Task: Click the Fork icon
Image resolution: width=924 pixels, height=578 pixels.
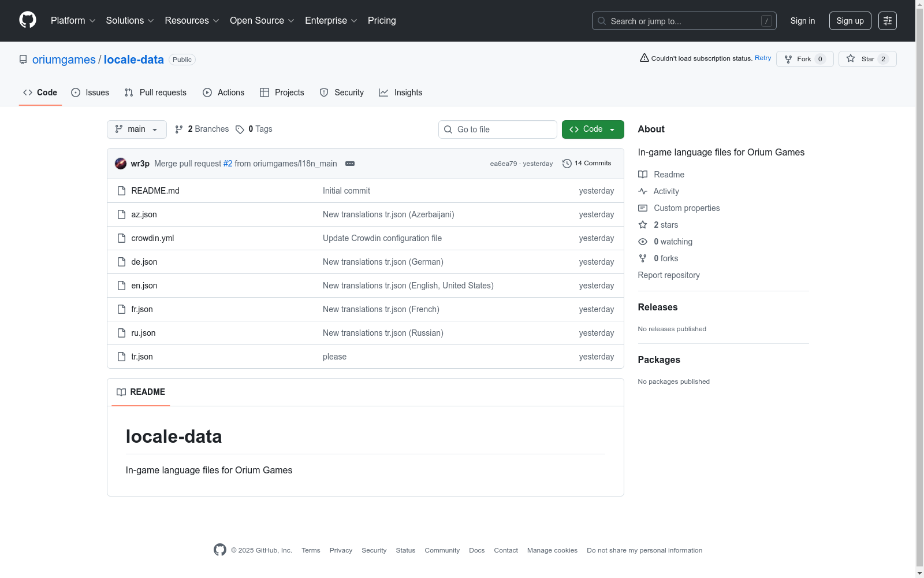Action: click(788, 59)
